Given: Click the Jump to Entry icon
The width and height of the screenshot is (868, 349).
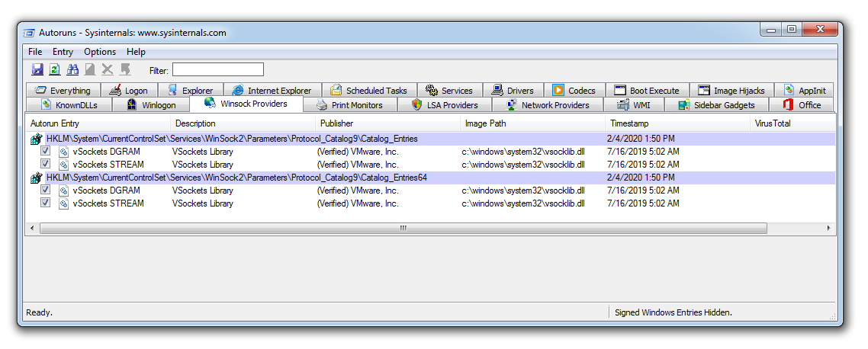Looking at the screenshot, I should tap(125, 70).
